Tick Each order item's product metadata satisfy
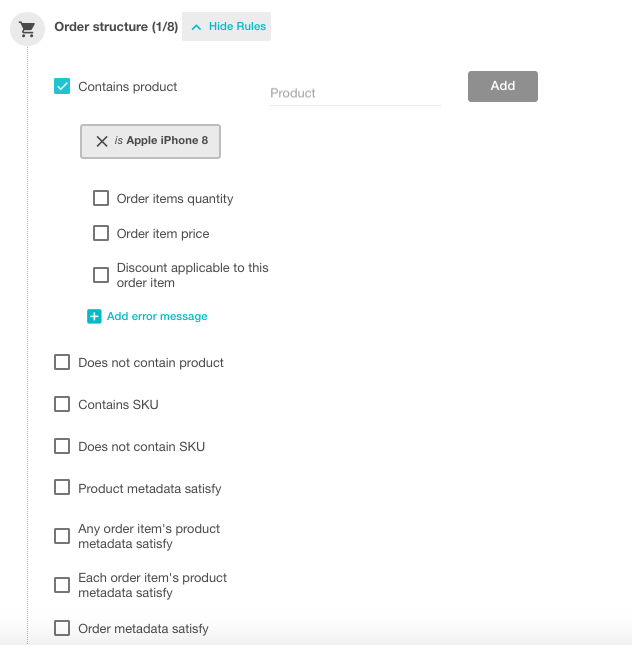 (x=62, y=585)
